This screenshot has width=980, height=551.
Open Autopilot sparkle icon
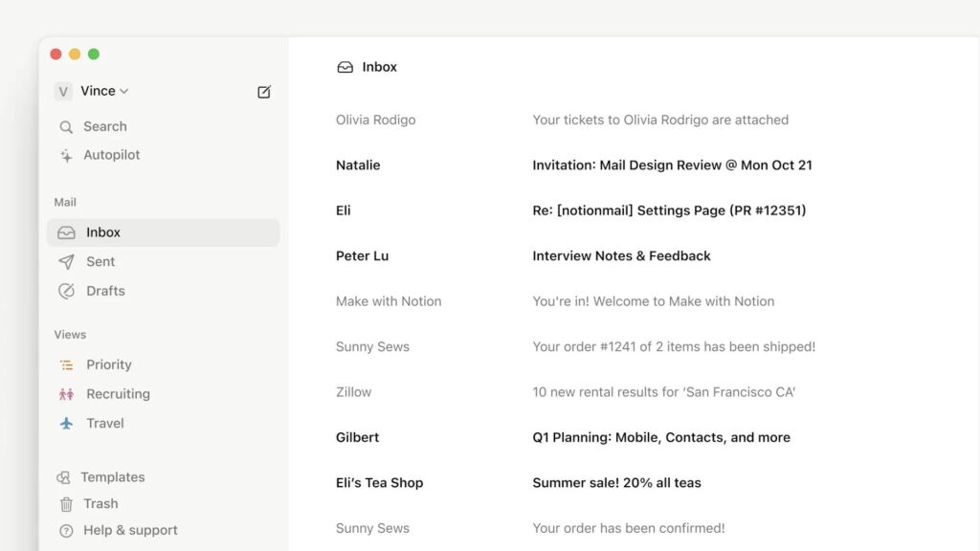coord(66,156)
